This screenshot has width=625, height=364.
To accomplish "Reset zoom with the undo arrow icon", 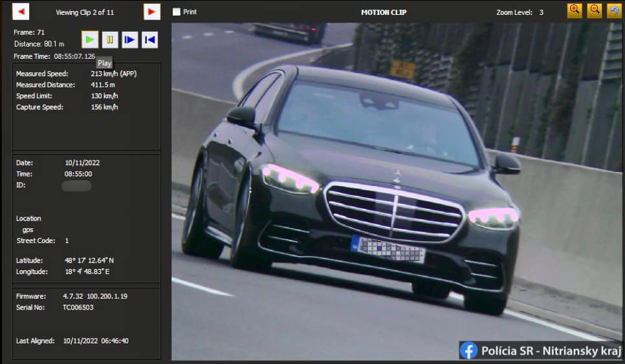I will tap(614, 11).
